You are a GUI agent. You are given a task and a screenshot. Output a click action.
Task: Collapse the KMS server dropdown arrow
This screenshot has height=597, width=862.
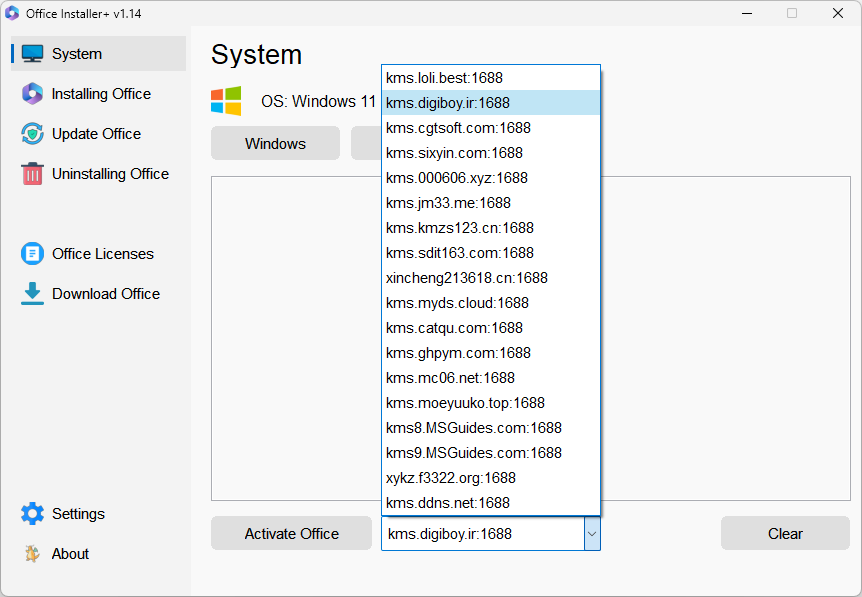tap(592, 533)
